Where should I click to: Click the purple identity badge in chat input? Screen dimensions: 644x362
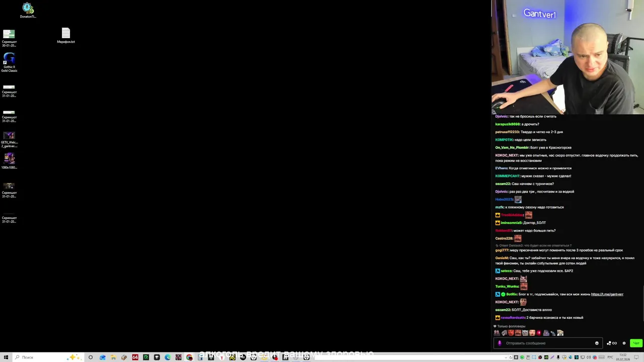500,343
